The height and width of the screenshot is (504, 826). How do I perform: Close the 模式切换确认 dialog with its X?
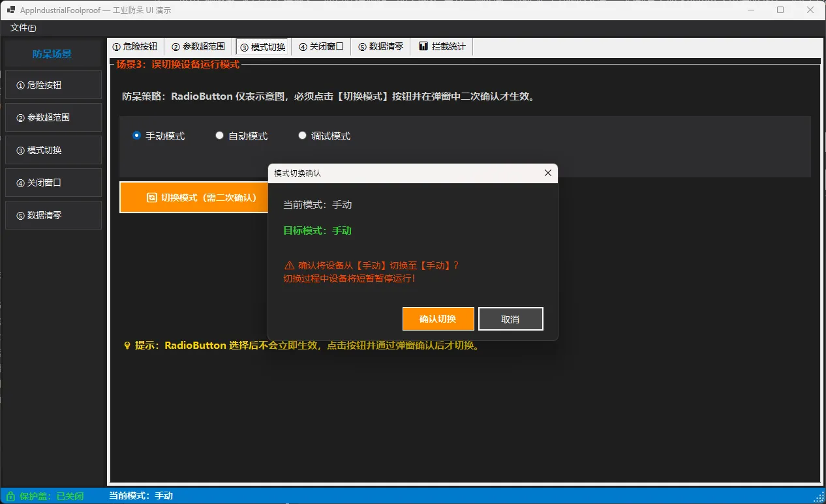(547, 173)
